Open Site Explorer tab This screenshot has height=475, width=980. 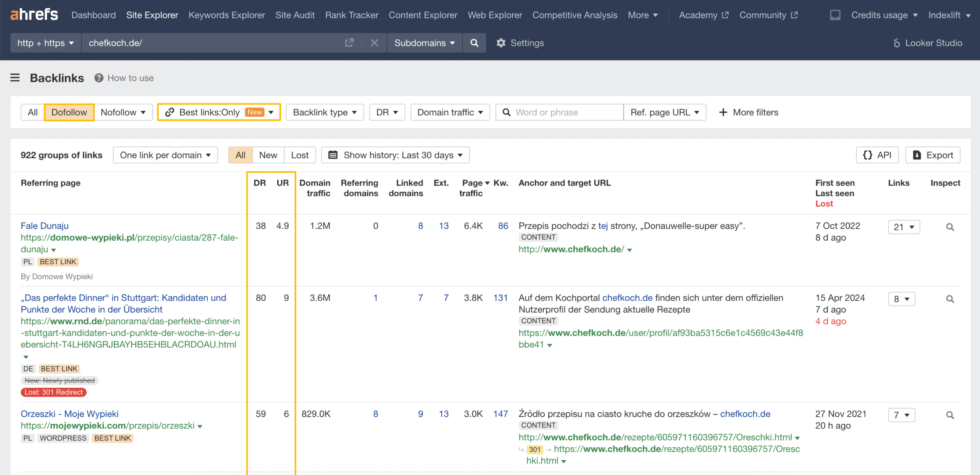[152, 15]
